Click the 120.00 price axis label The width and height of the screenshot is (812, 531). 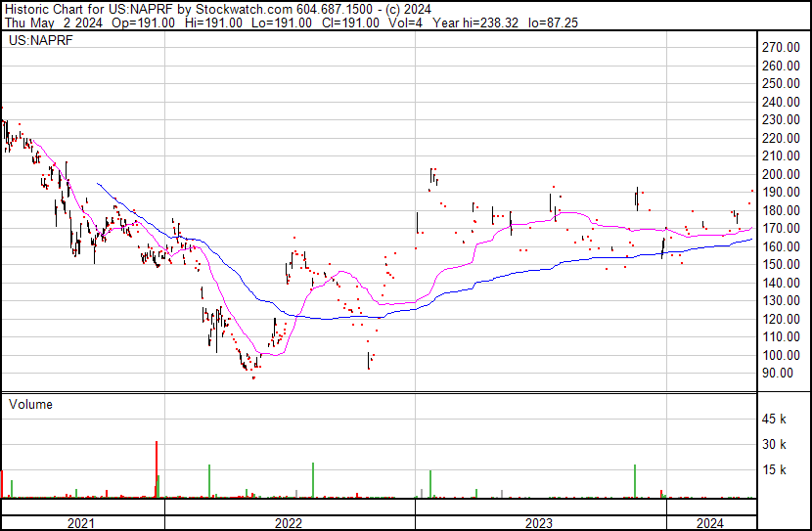click(x=781, y=320)
